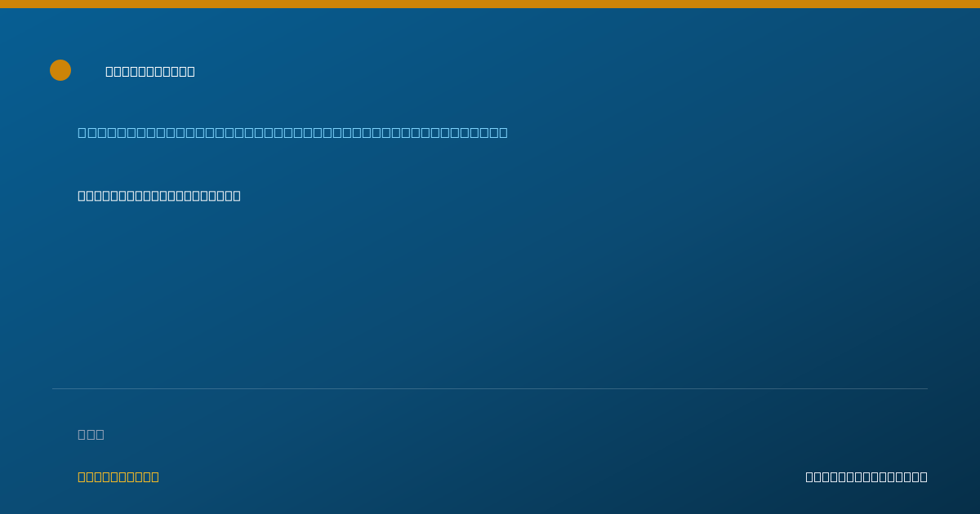
Task: Click the first box of the gray label
Action: (82, 434)
